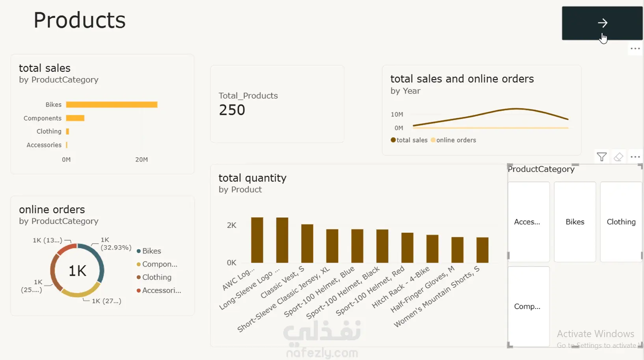This screenshot has width=644, height=360.
Task: Click Clothing legend marker in donut chart
Action: pyautogui.click(x=139, y=278)
